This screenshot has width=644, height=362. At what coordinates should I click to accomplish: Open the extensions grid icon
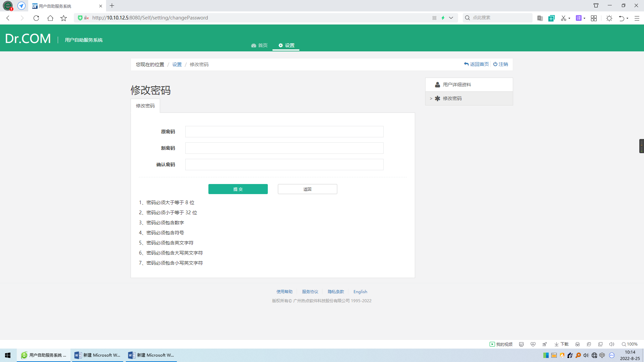(594, 18)
